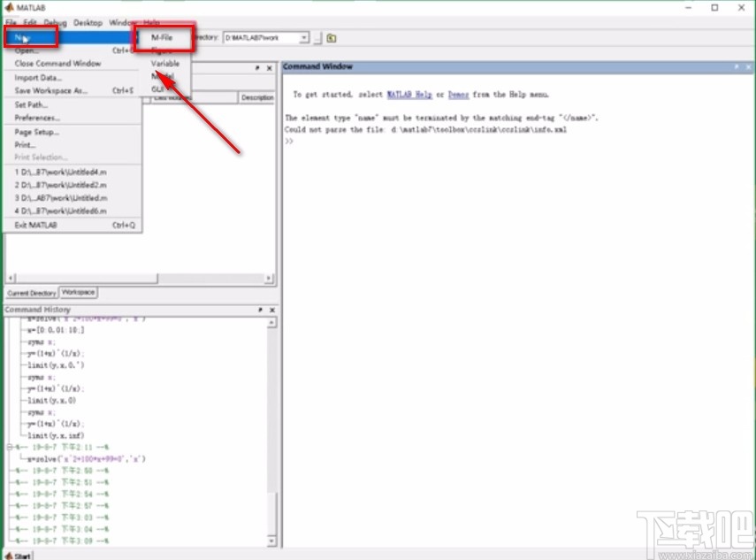This screenshot has height=560, width=756.
Task: Close the Command History panel
Action: (271, 311)
